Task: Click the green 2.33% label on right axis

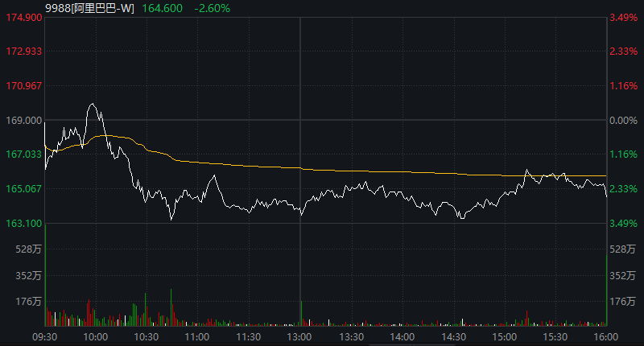Action: click(x=623, y=189)
